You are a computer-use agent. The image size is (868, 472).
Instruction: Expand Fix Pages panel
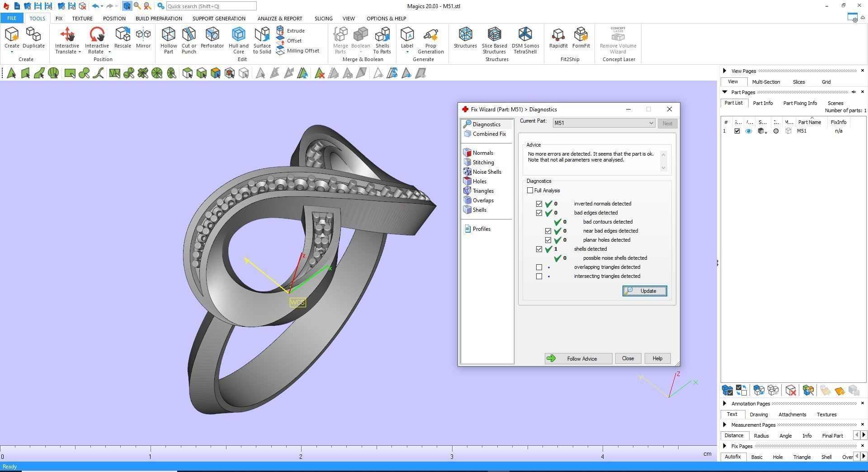725,446
